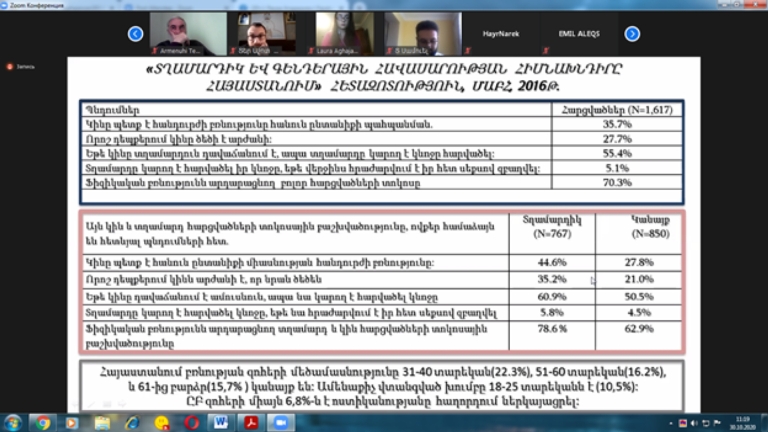Select the 21.0% cell in lower table

pos(639,279)
